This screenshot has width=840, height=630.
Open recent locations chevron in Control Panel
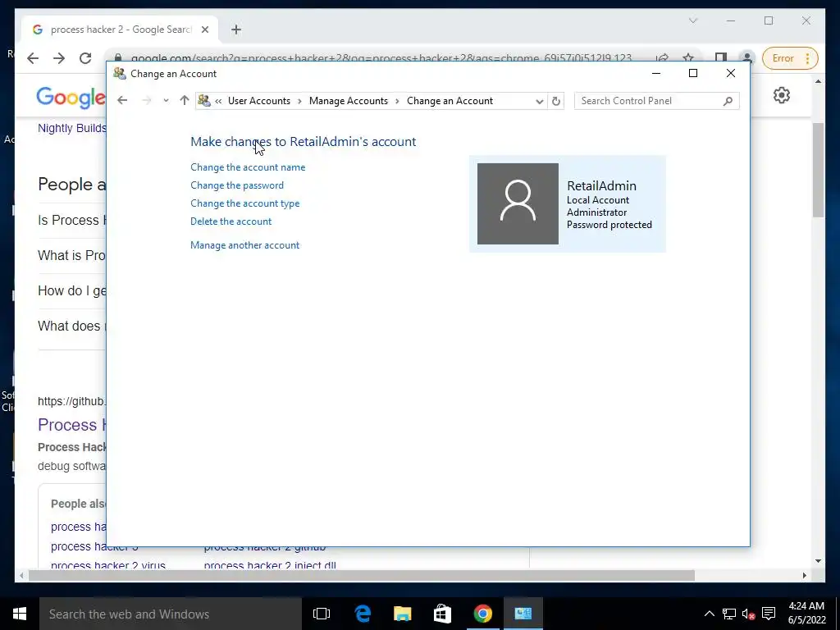coord(166,101)
